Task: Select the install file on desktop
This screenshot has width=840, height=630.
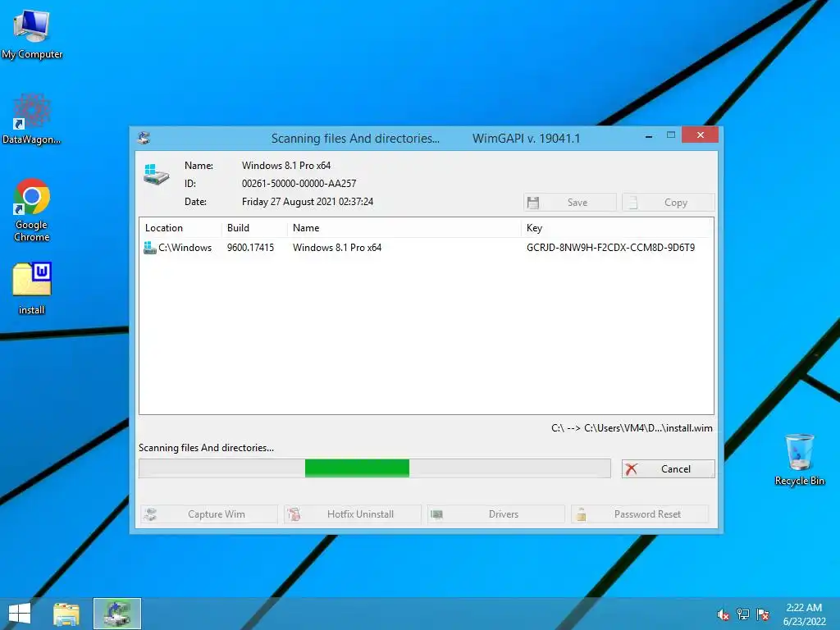Action: [32, 288]
